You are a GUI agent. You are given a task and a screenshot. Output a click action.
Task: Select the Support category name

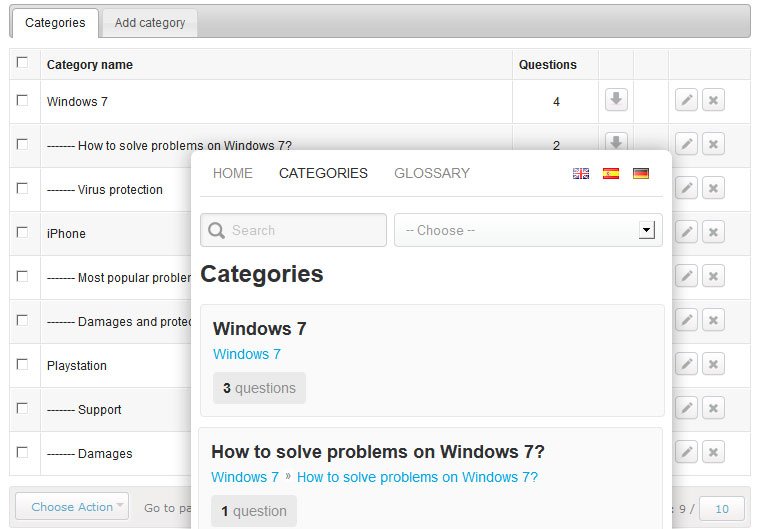pyautogui.click(x=99, y=410)
